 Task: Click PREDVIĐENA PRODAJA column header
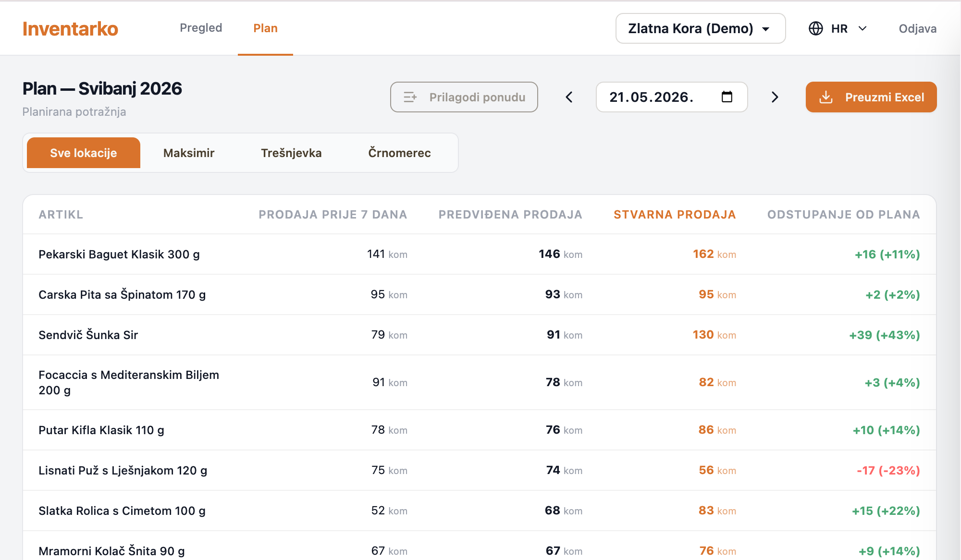[510, 215]
